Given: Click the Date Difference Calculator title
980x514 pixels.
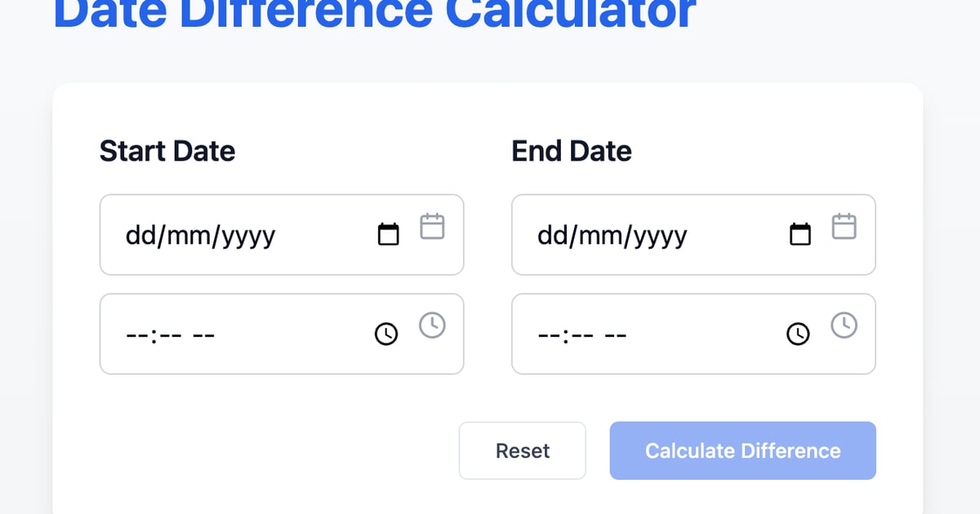Looking at the screenshot, I should click(372, 12).
